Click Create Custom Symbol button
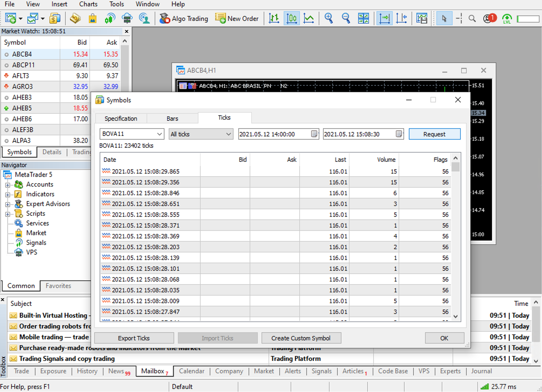Screen dimensions: 542x392 (301, 338)
